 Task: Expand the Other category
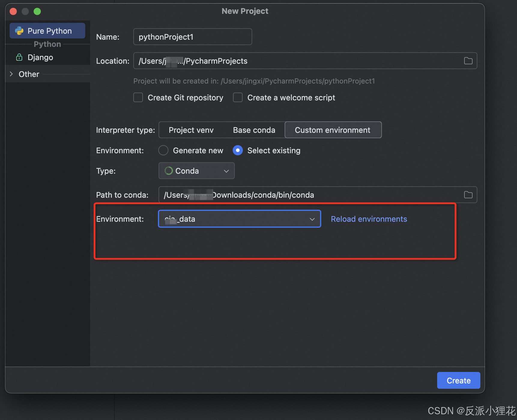(x=11, y=74)
